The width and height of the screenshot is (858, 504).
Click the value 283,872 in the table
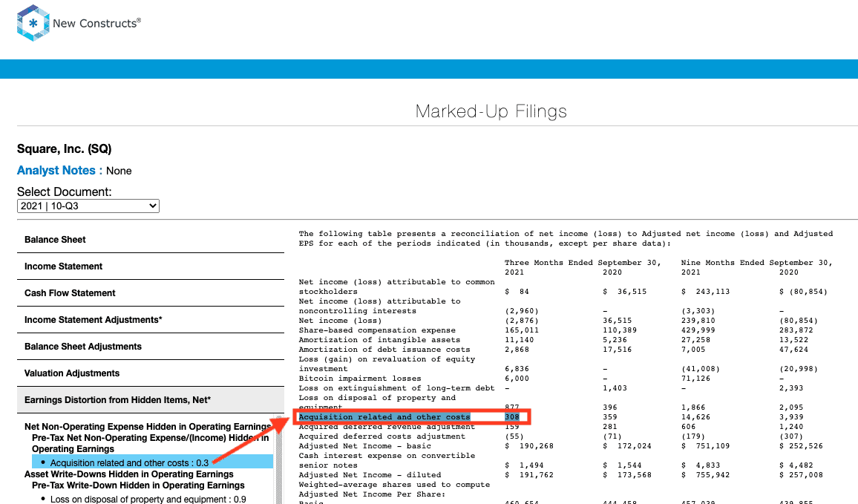[796, 330]
